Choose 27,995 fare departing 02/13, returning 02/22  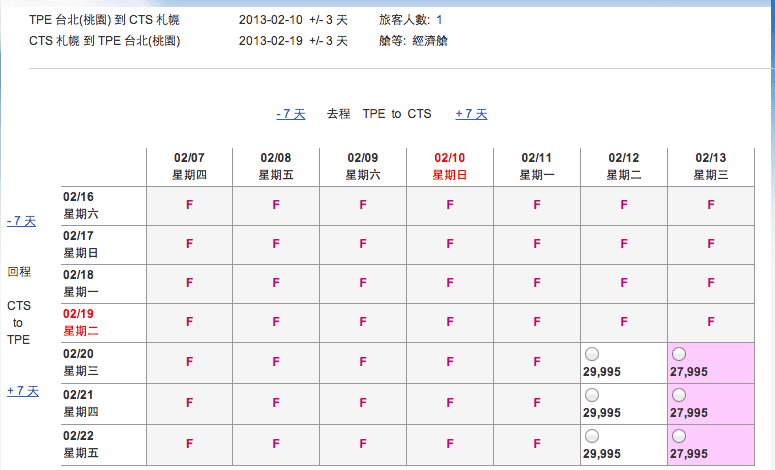tap(679, 436)
